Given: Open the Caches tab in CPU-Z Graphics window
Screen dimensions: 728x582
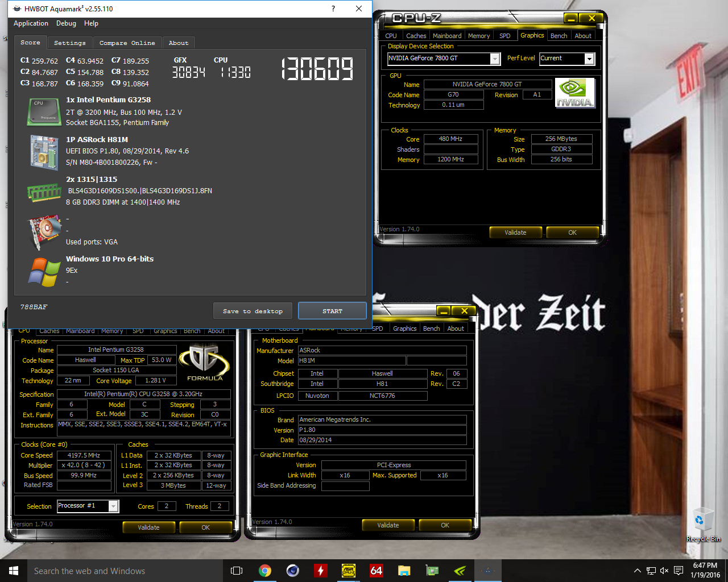Looking at the screenshot, I should tap(416, 36).
